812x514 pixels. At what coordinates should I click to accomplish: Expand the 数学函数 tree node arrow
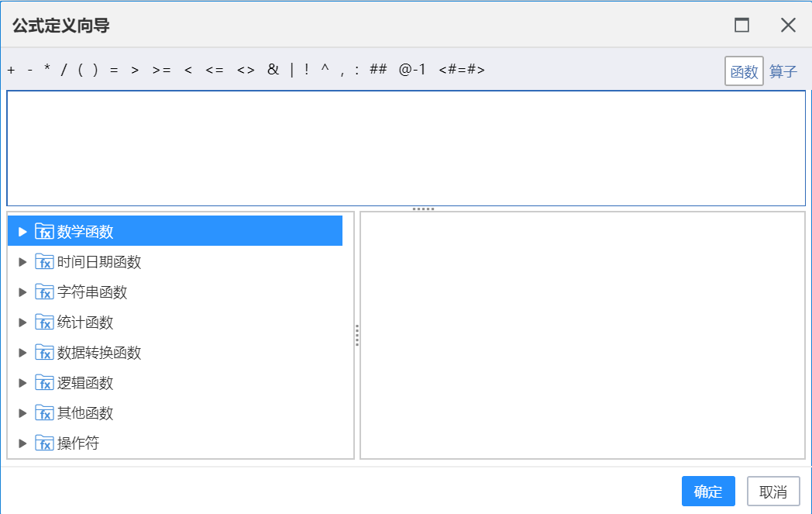point(22,232)
